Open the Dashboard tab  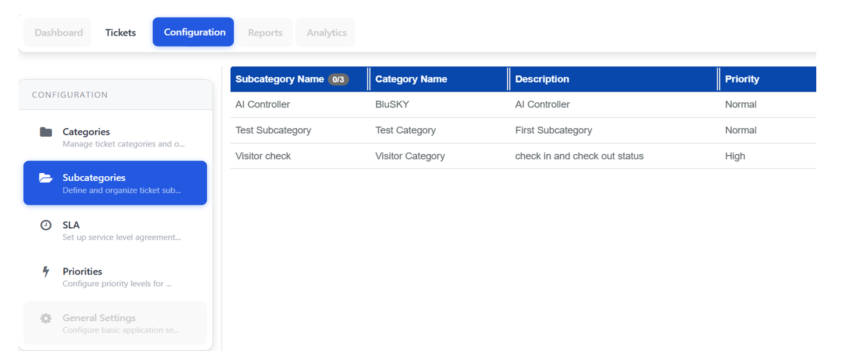58,32
